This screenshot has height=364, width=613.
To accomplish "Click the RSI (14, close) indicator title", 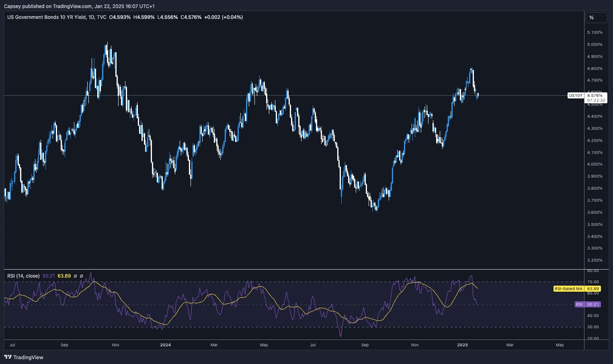I will point(23,276).
